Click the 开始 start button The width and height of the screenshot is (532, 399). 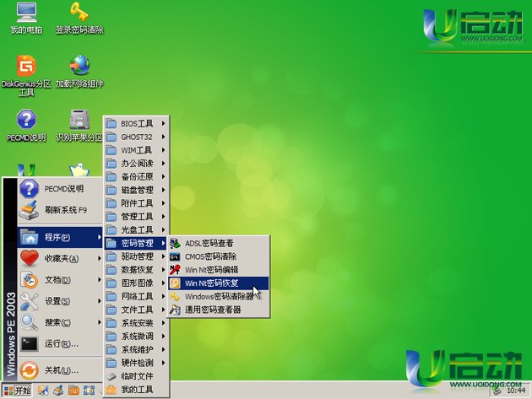tap(17, 391)
